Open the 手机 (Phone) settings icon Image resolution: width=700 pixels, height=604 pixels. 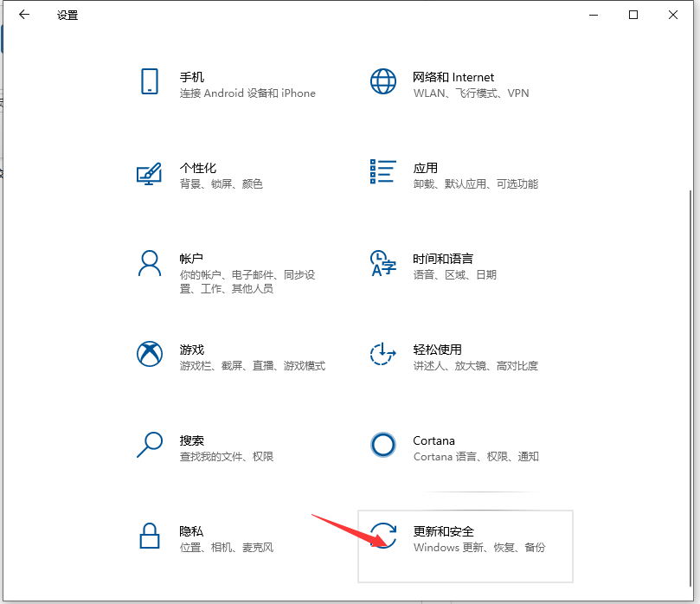(151, 83)
